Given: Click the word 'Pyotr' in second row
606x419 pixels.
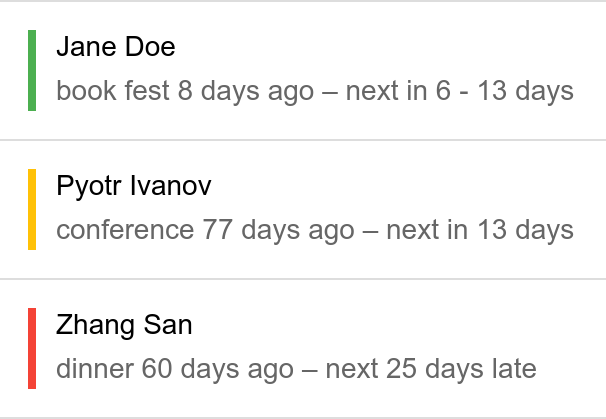Looking at the screenshot, I should [89, 186].
